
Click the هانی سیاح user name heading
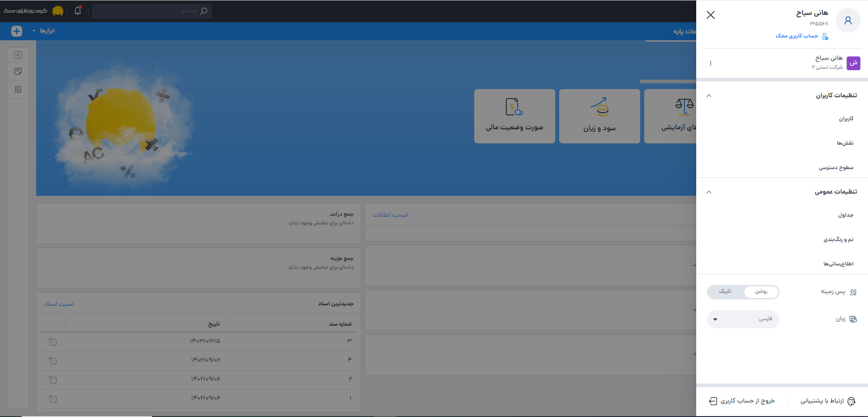coord(812,13)
